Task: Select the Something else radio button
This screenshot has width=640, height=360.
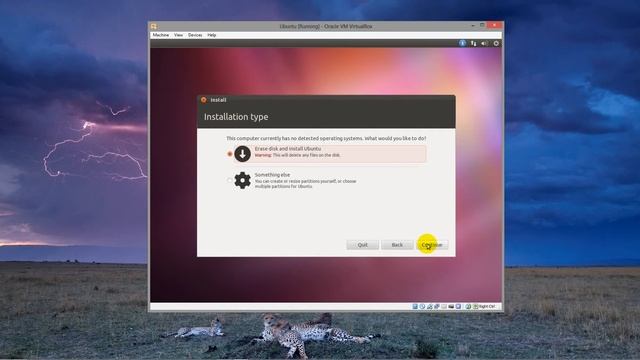Action: pyautogui.click(x=230, y=180)
